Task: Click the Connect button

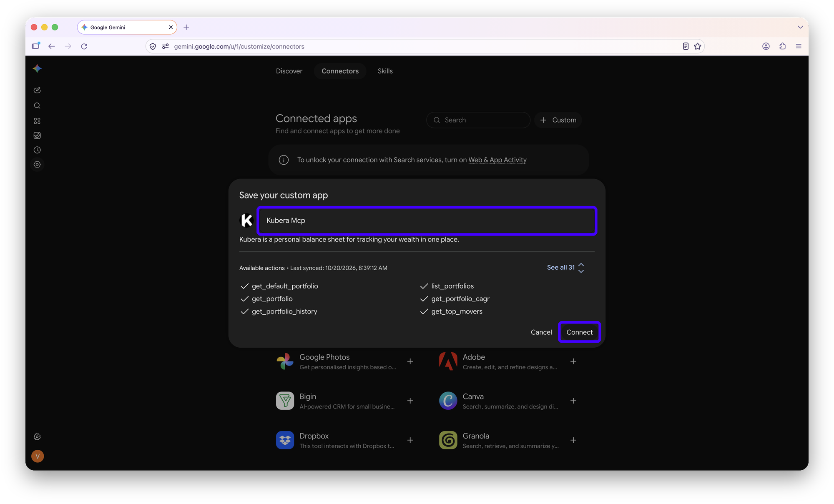Action: click(579, 332)
